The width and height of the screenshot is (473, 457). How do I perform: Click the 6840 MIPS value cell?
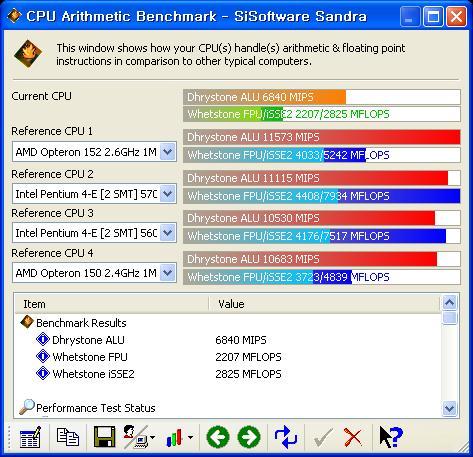pos(241,340)
